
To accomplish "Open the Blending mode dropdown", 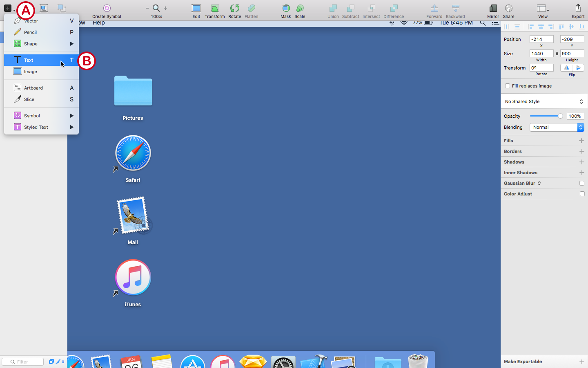I will coord(556,127).
